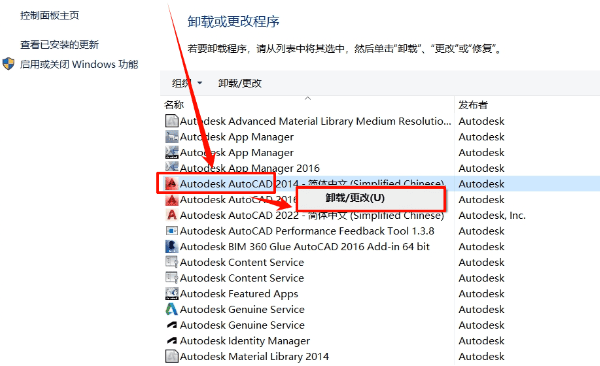
Task: Open 启用或关闭 Windows 功能 link
Action: click(79, 64)
